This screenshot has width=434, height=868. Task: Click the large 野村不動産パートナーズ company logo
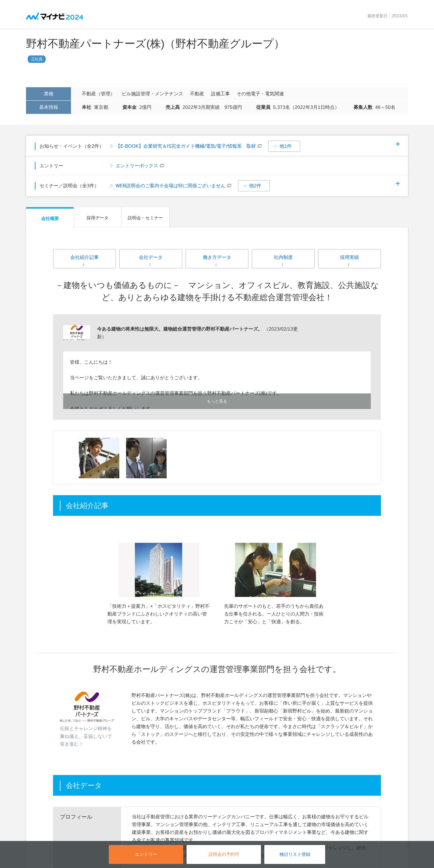[87, 706]
